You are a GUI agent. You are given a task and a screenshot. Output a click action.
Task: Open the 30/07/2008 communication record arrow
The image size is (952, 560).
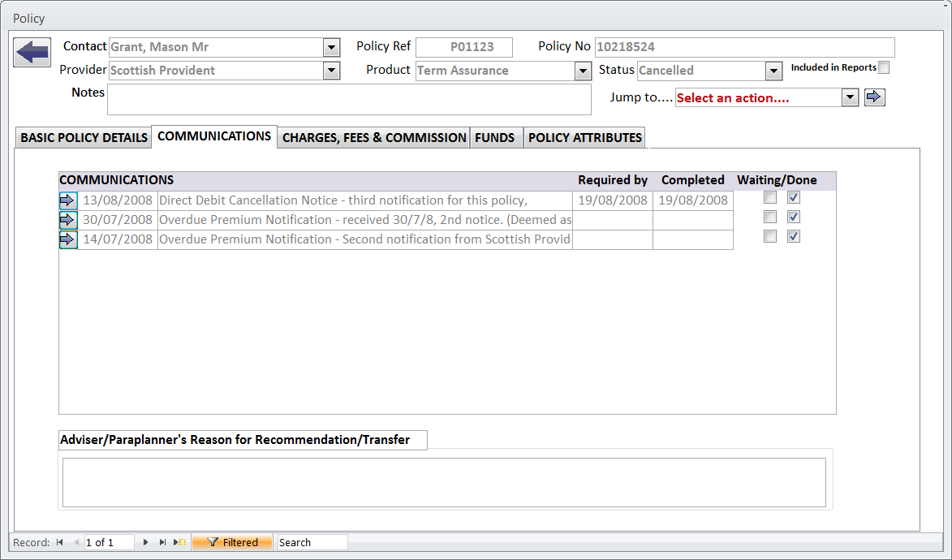pos(67,220)
